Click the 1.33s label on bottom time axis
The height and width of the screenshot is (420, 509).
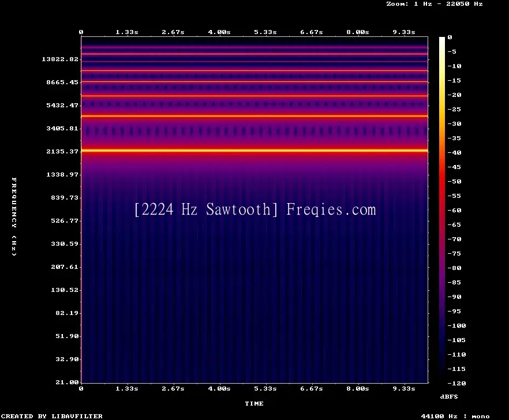coord(127,388)
